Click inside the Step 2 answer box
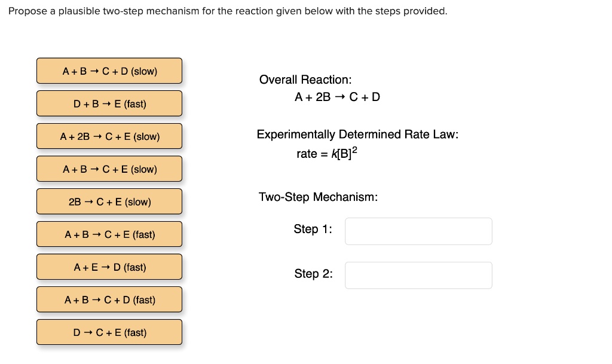The height and width of the screenshot is (364, 612). tap(418, 275)
